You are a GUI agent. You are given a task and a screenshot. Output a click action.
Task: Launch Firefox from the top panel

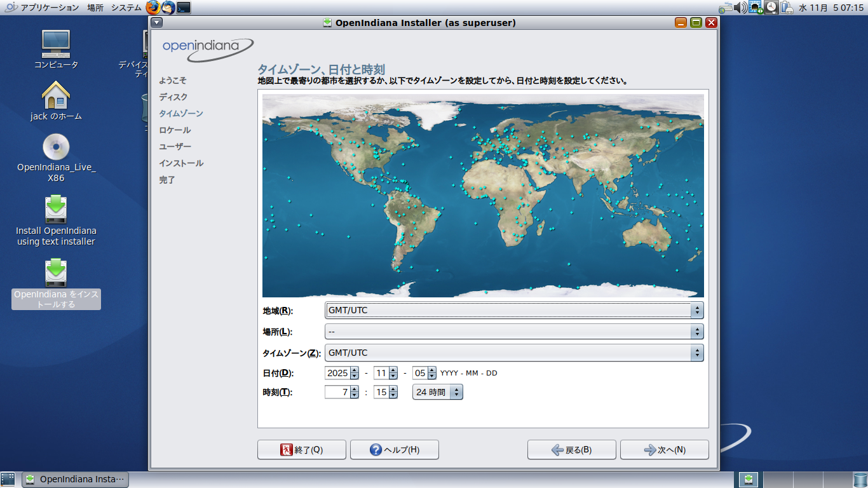click(153, 8)
